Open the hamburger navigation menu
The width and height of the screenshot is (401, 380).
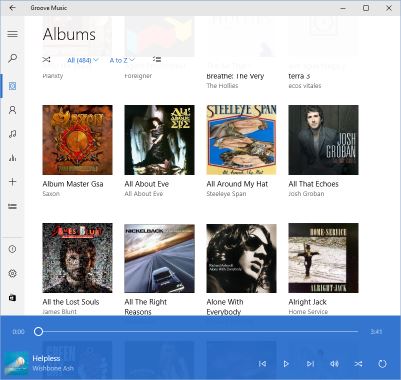click(x=13, y=34)
